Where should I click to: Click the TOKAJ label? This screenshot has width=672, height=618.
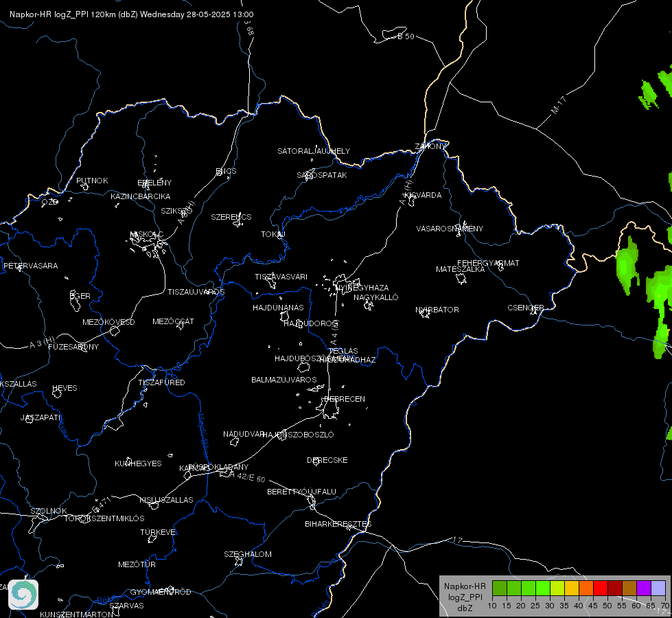click(x=273, y=234)
